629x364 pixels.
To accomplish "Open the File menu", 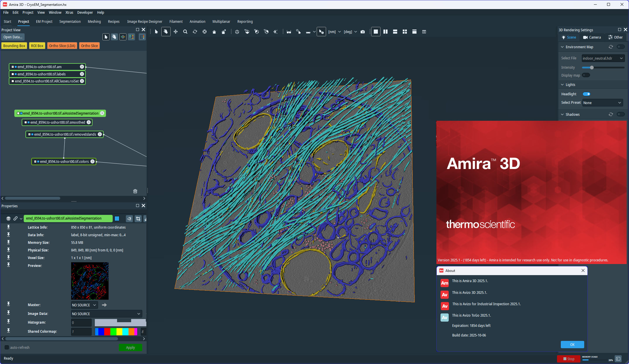I will click(6, 12).
